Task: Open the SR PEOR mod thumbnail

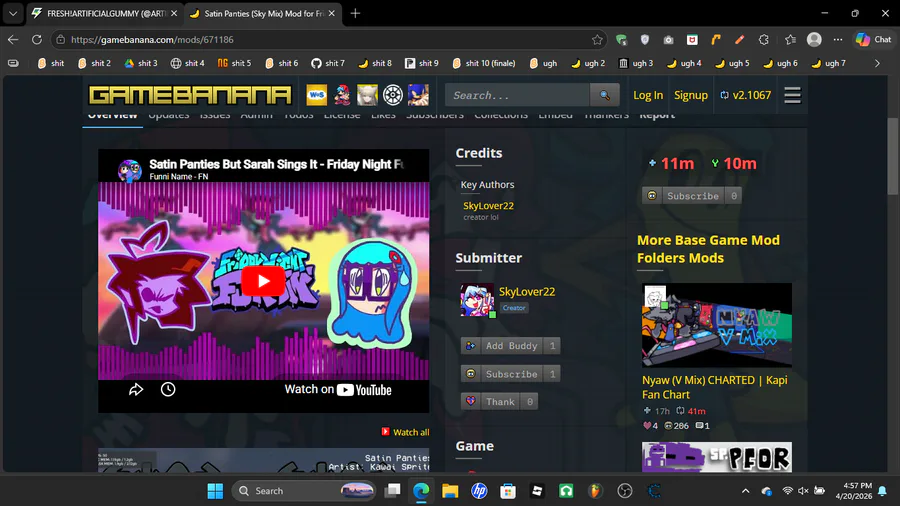Action: point(716,457)
